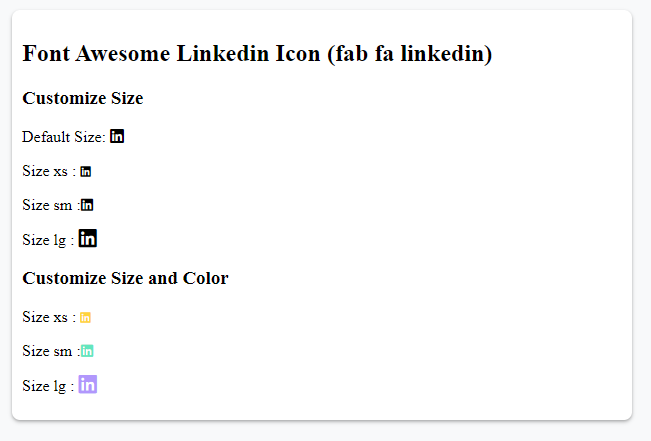Click 'Size sm' label beside black icon
The image size is (651, 441).
pos(46,206)
